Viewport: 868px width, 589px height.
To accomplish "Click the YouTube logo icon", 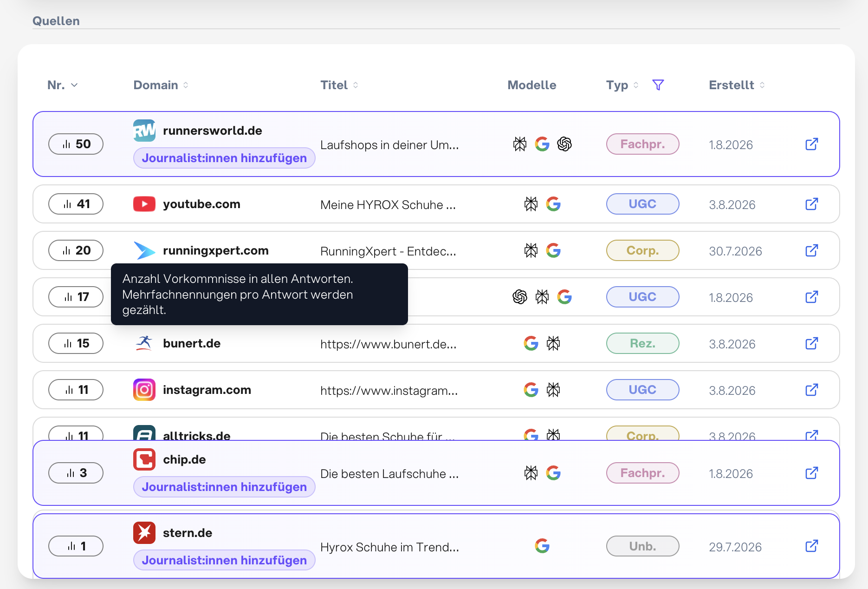I will [144, 204].
